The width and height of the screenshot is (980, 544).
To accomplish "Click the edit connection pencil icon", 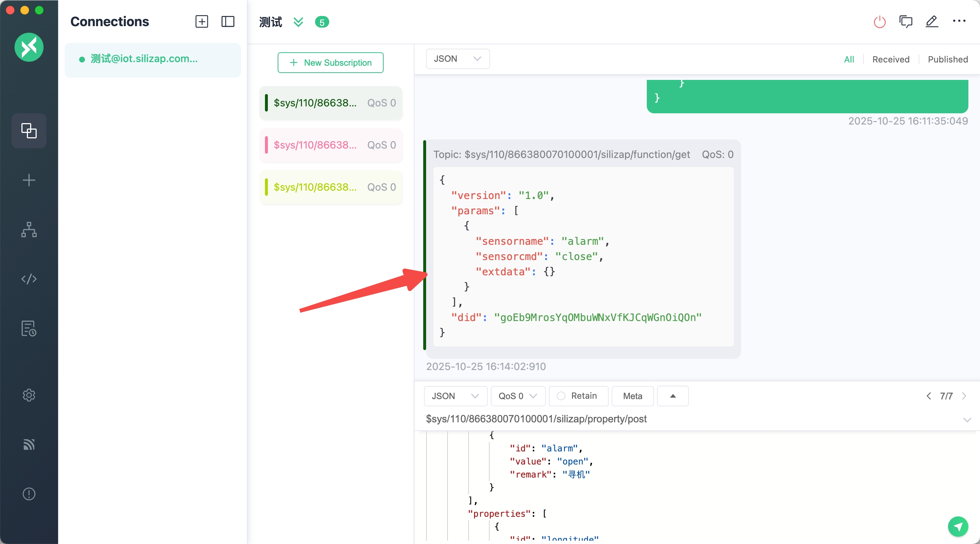I will click(x=932, y=22).
